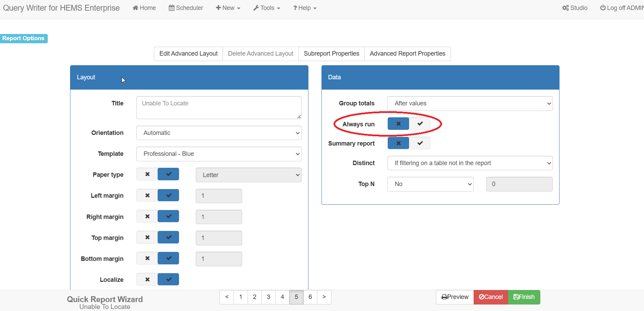
Task: Cancel the report wizard
Action: click(491, 297)
